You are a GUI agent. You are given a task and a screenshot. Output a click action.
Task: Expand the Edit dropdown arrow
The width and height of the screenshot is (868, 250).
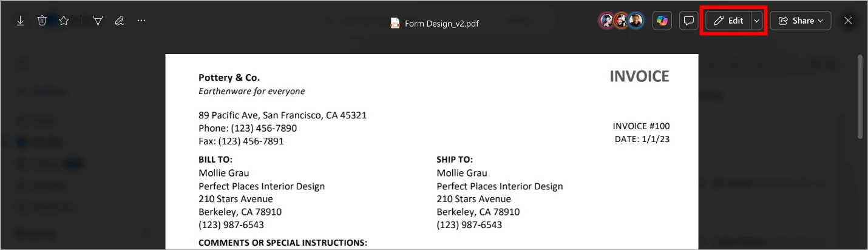(756, 21)
